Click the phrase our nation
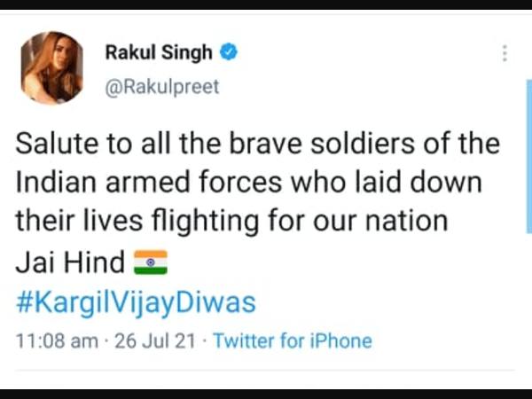 [380, 221]
